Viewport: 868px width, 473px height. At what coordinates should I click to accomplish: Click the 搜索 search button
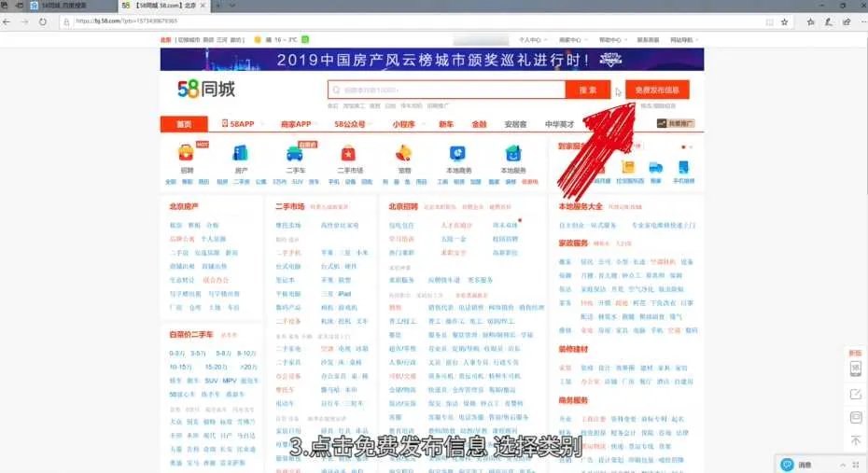587,90
